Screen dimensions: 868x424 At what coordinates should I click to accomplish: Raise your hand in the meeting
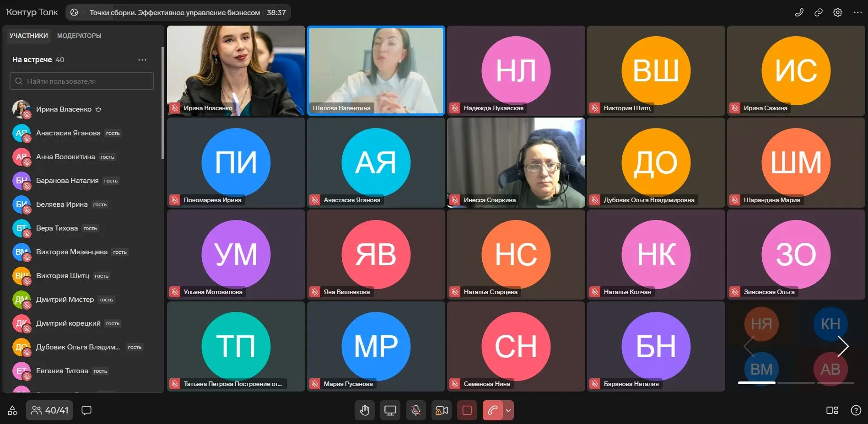365,410
